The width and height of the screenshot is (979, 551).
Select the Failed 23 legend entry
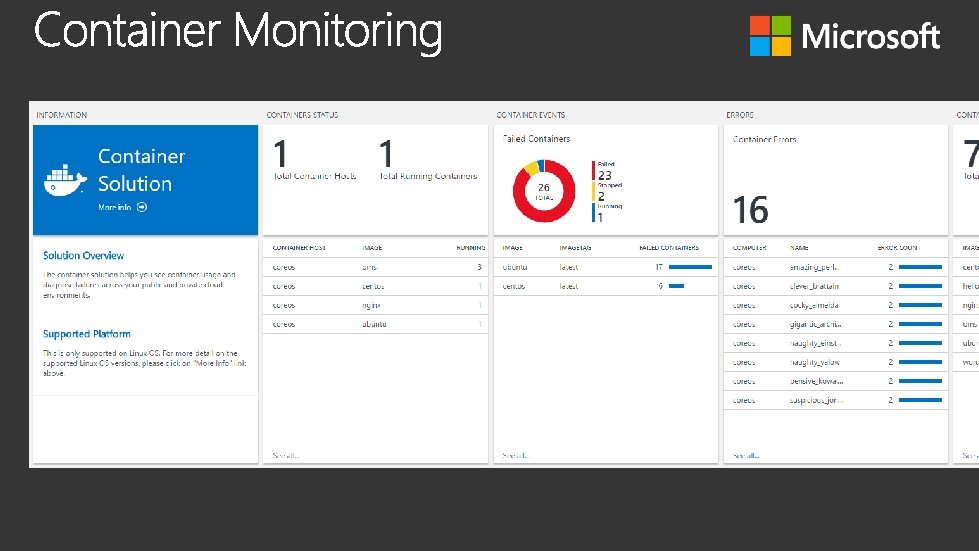tap(604, 171)
